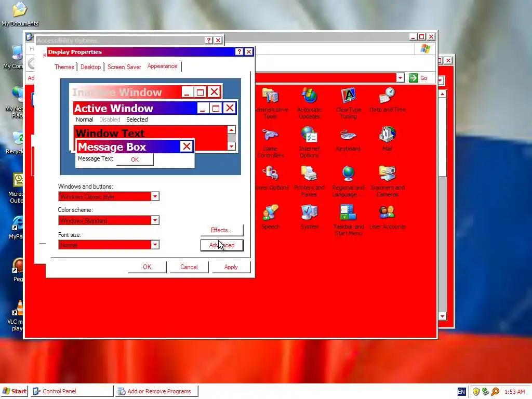
Task: Click scroll up arrow in Control Panel window
Action: click(x=442, y=94)
